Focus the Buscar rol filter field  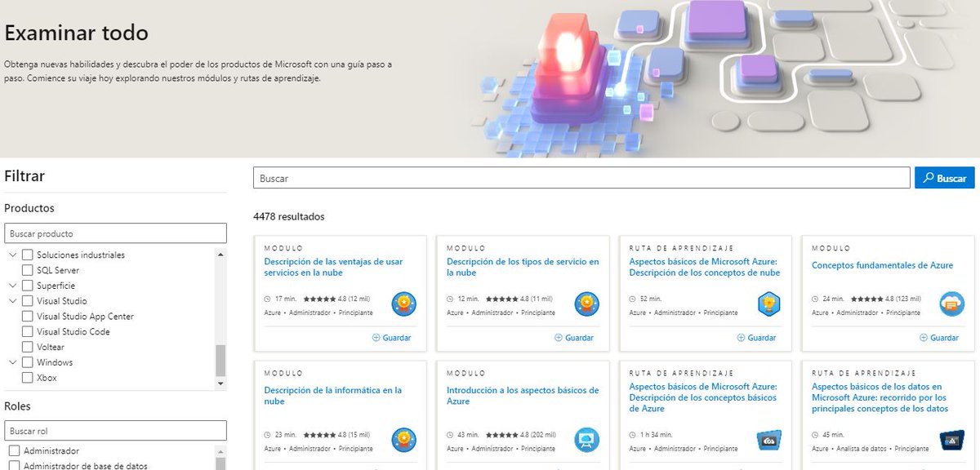(115, 431)
